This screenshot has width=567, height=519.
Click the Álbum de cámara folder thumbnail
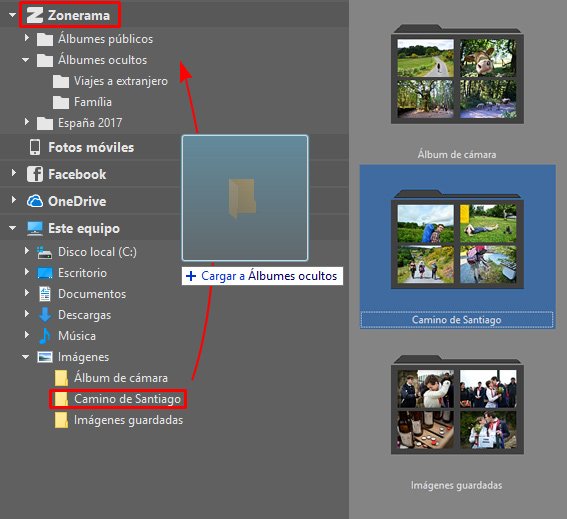coord(457,75)
